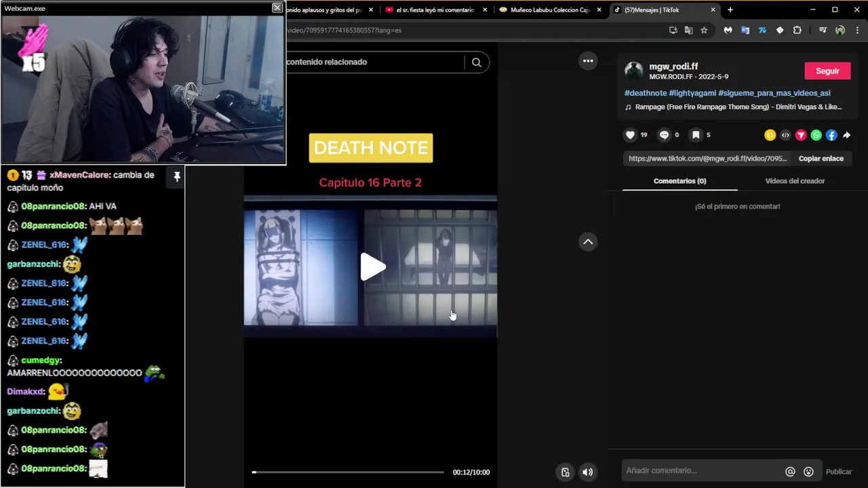The height and width of the screenshot is (488, 868).
Task: Click the DEATH NOTE yellow title banner
Action: click(x=371, y=148)
